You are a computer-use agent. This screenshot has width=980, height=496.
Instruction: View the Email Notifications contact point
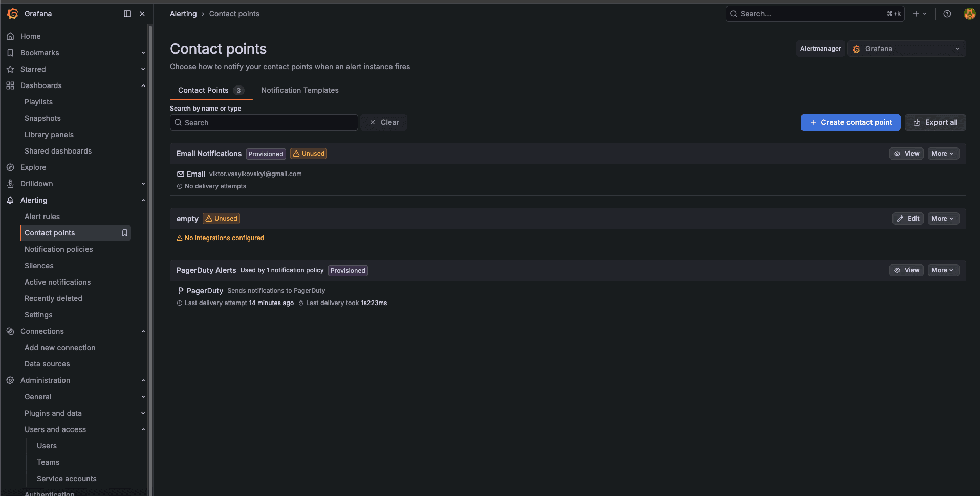[906, 154]
